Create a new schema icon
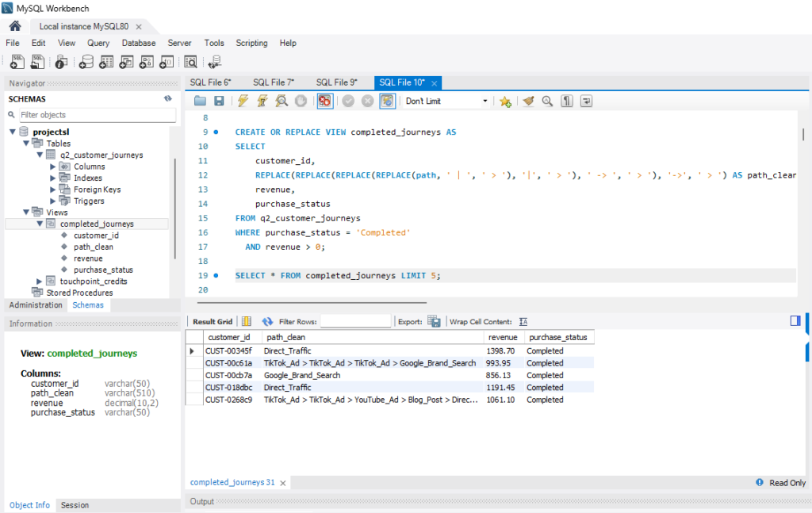Viewport: 812px width, 513px height. tap(86, 62)
